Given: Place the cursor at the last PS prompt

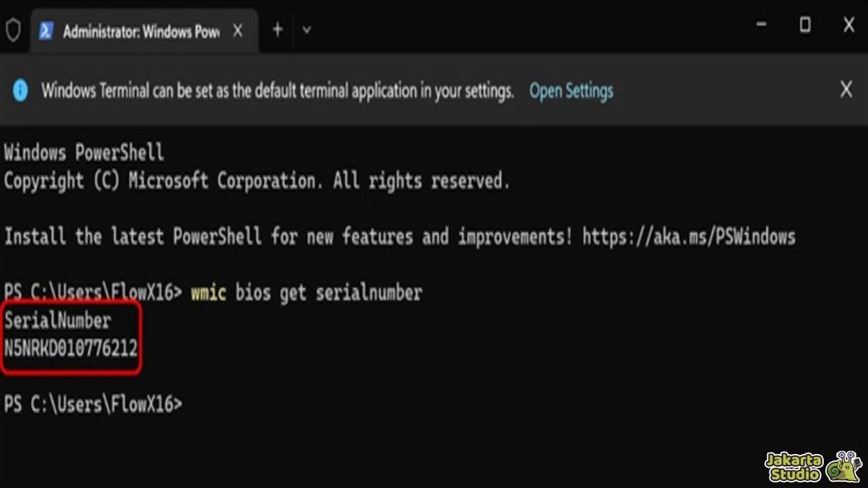Looking at the screenshot, I should 186,405.
